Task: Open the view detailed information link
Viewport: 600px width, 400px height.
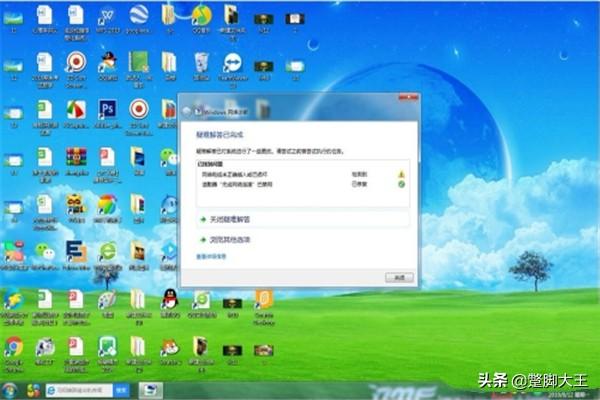Action: (211, 256)
